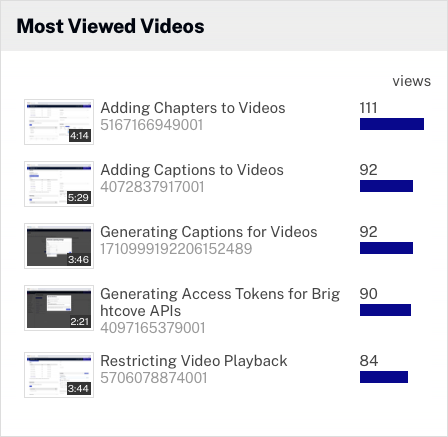448x437 pixels.
Task: Click the Restricting Video Playback title
Action: [x=194, y=361]
